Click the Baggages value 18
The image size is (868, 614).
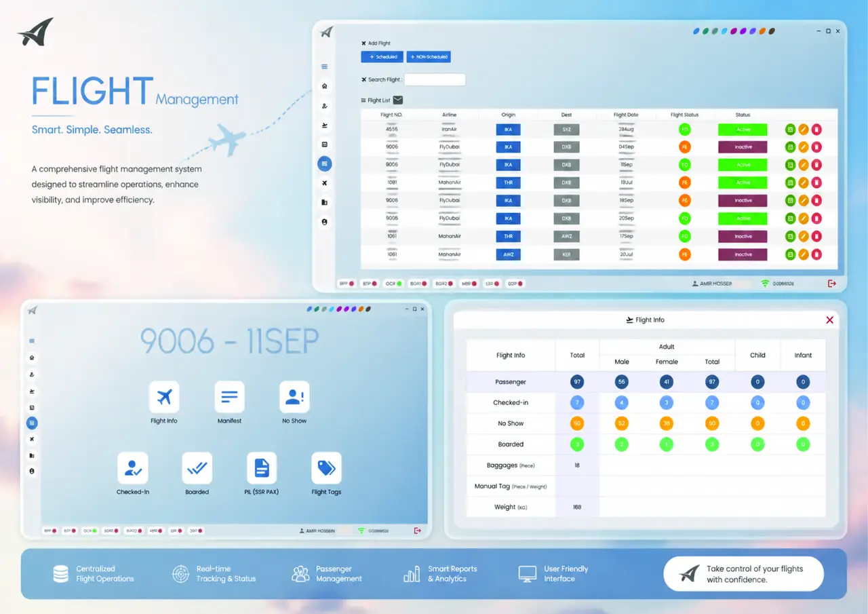point(577,465)
